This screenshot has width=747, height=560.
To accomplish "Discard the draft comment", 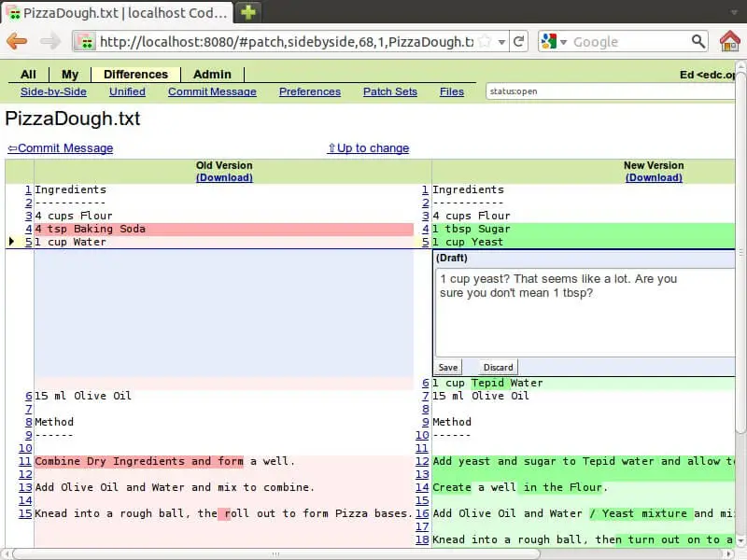I will pyautogui.click(x=498, y=367).
